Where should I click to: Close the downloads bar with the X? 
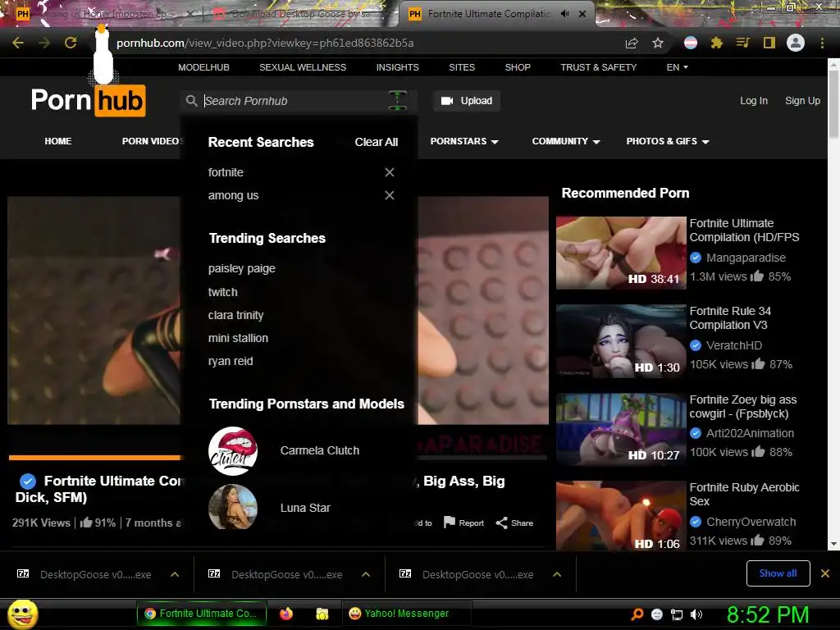click(x=825, y=573)
